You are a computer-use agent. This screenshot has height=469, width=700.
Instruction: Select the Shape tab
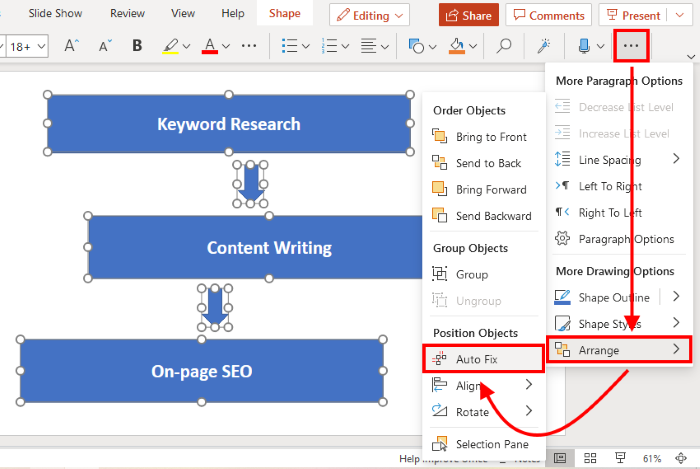point(284,13)
